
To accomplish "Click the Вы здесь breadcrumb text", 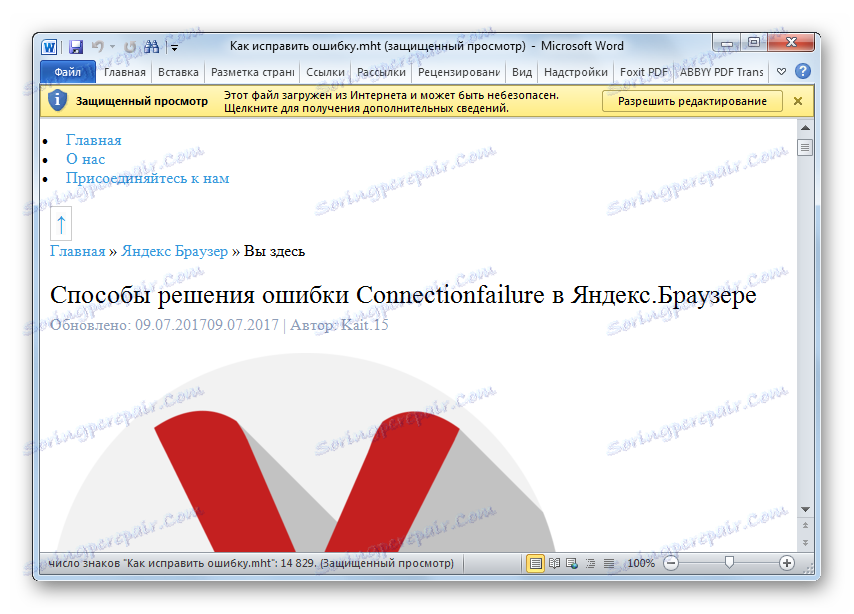I will [274, 251].
